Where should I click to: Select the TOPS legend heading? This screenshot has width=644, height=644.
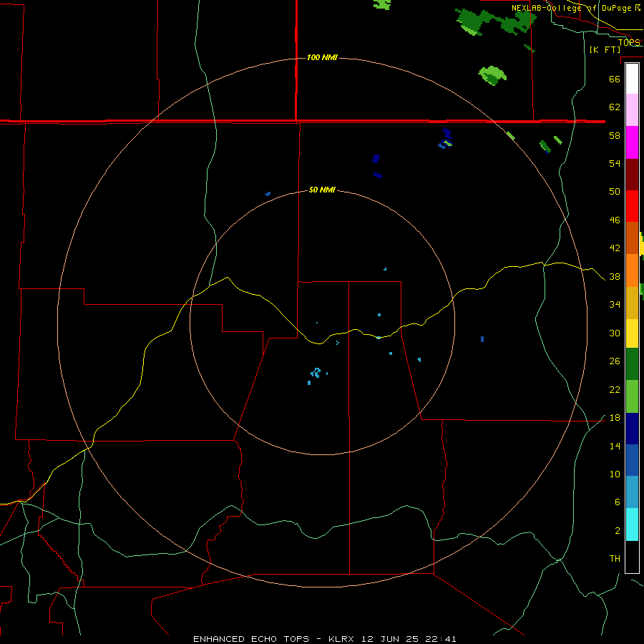pos(629,42)
